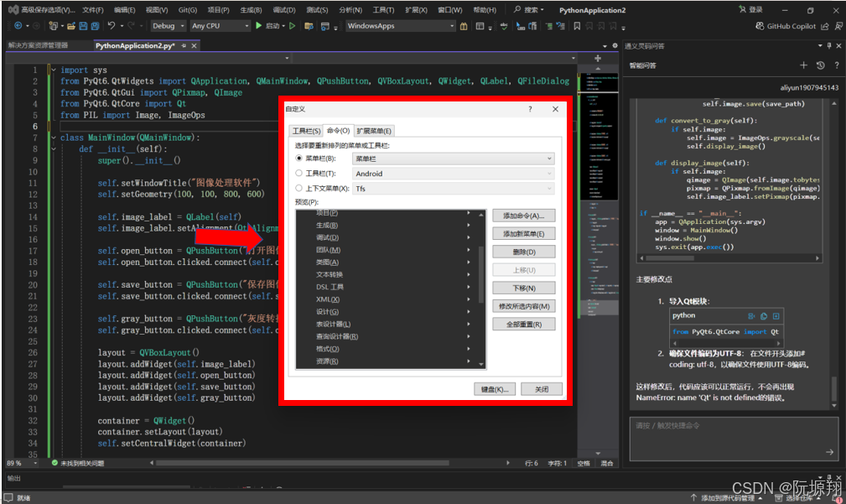The image size is (846, 504).
Task: Click the help question mark in 自定义 dialog
Action: [x=530, y=109]
